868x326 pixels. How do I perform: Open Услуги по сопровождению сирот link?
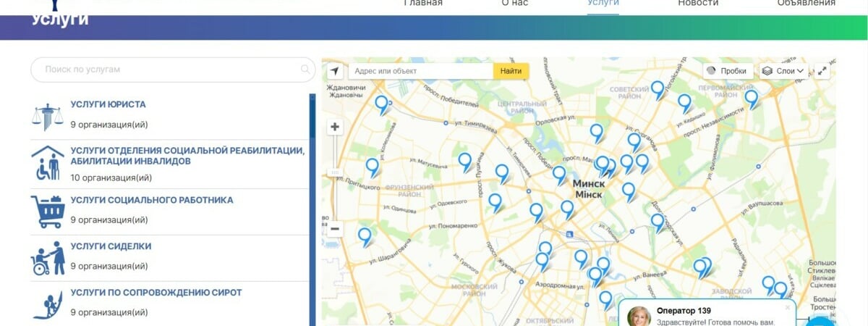(156, 293)
